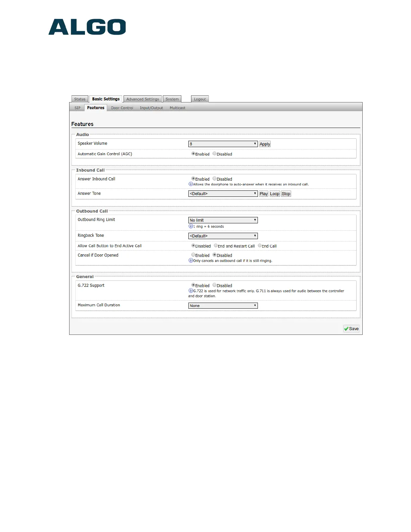Click the 'Automatic Gain Control (AGC)' label
This screenshot has width=411, height=532.
pos(105,154)
